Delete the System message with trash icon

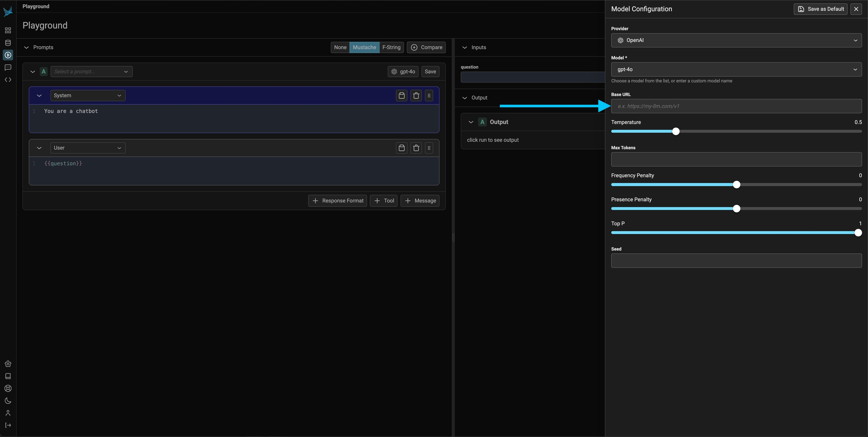[x=416, y=96]
